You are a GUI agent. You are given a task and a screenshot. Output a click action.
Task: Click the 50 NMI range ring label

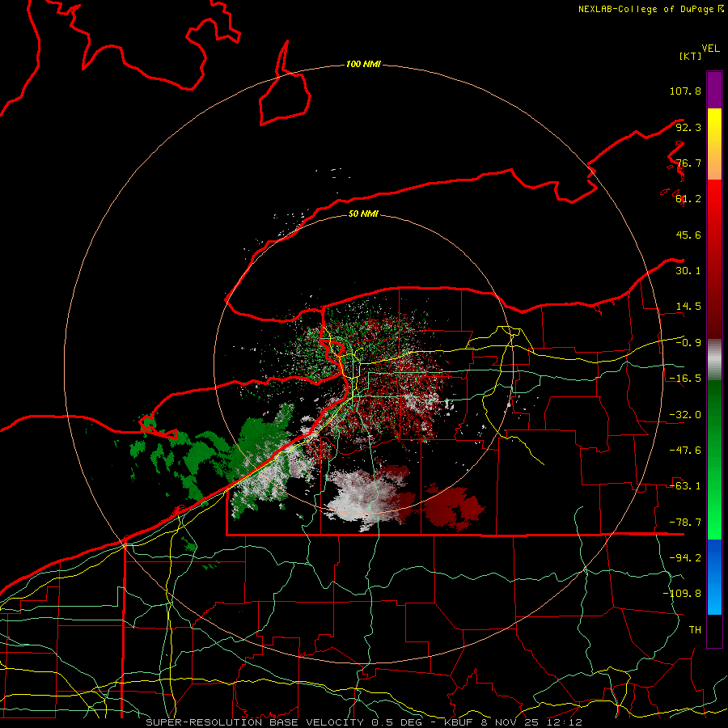[363, 214]
